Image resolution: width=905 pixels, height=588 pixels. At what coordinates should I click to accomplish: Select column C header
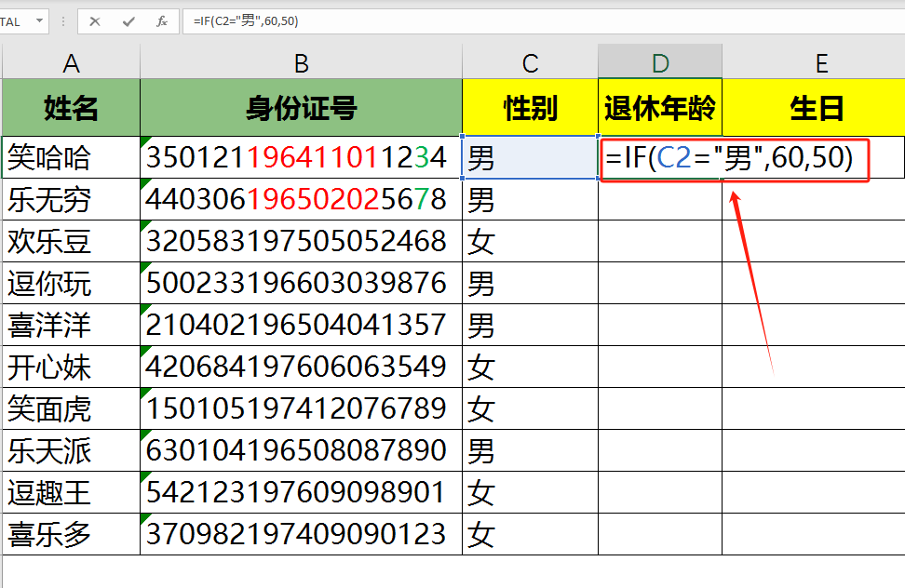coord(531,62)
